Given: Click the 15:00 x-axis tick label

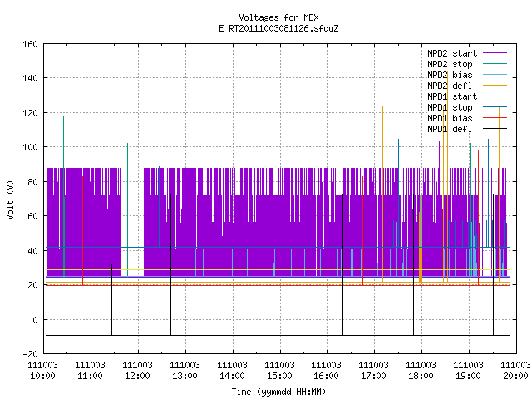Looking at the screenshot, I should coord(279,371).
